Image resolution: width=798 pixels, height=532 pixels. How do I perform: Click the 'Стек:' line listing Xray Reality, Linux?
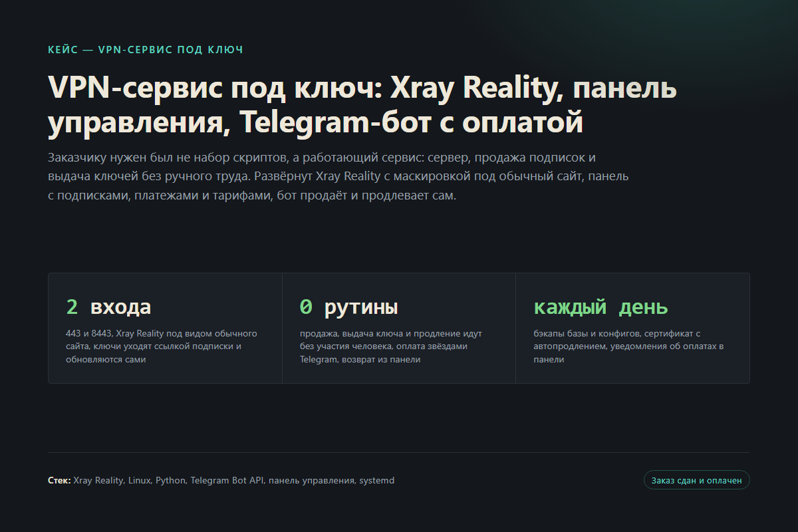coord(221,480)
